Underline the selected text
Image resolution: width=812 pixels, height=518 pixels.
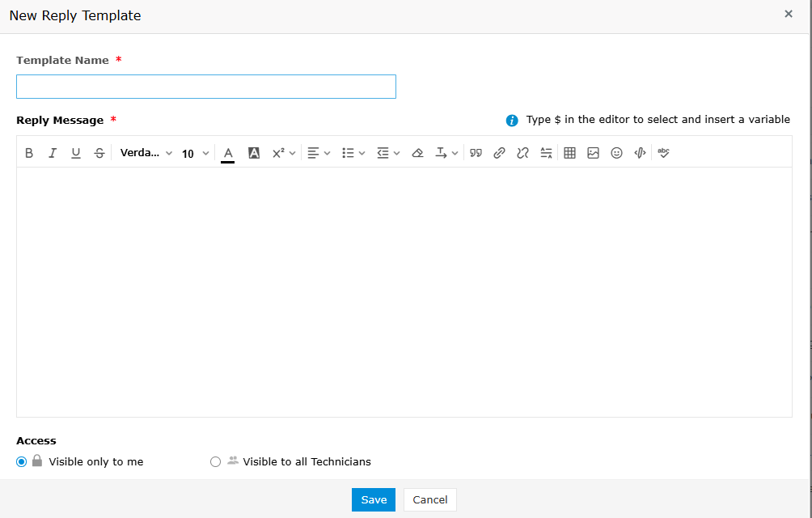click(x=76, y=153)
